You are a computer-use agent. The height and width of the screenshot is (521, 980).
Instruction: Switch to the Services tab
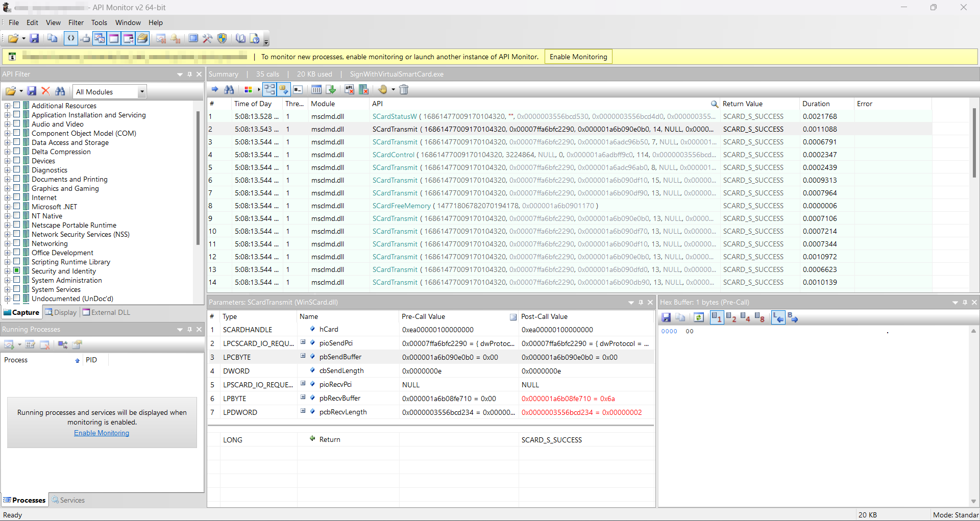(x=68, y=500)
